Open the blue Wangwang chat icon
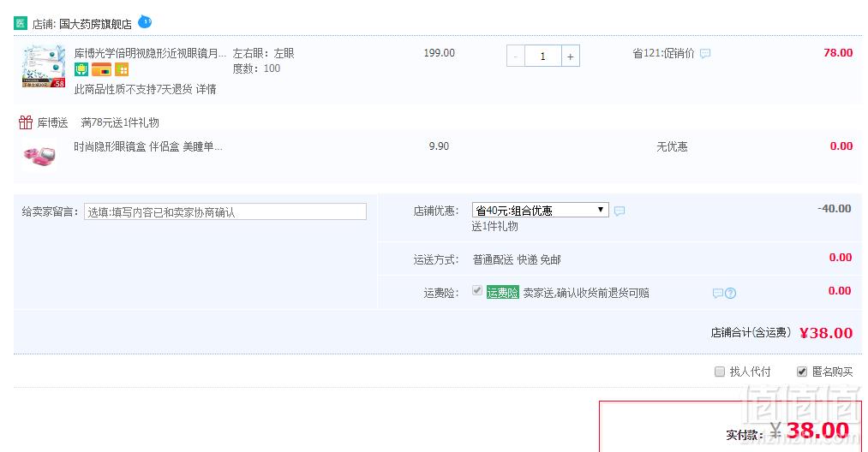Viewport: 868px width, 452px height. (x=145, y=22)
